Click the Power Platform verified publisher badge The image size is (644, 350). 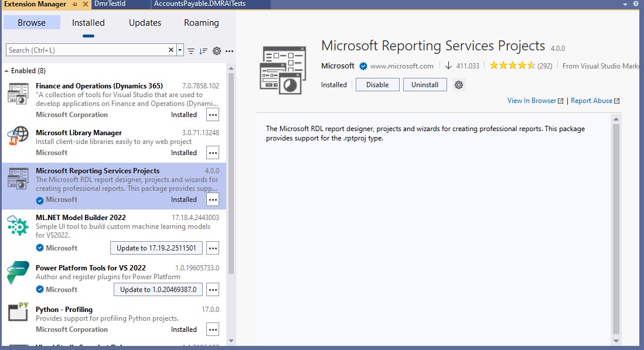(40, 289)
